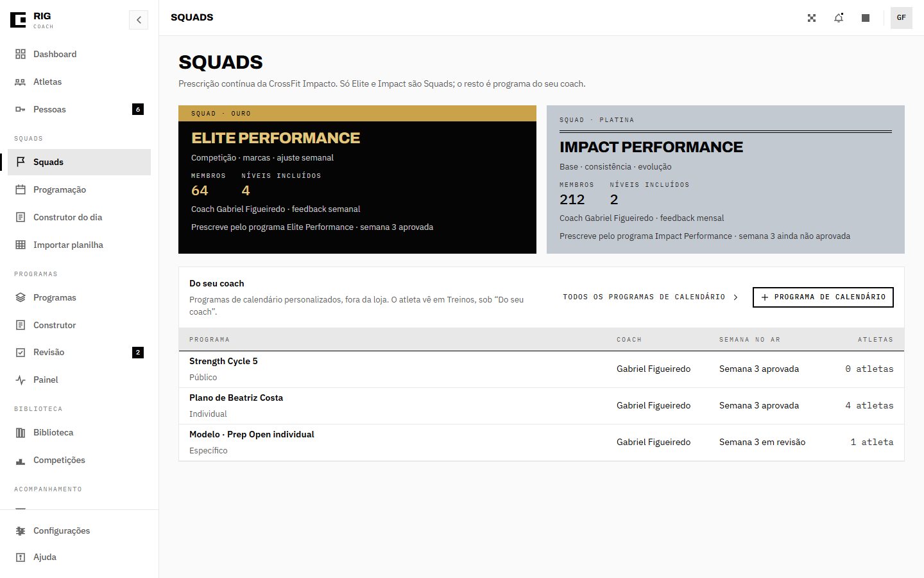Toggle fullscreen with the expand icon
The image size is (924, 578).
812,18
